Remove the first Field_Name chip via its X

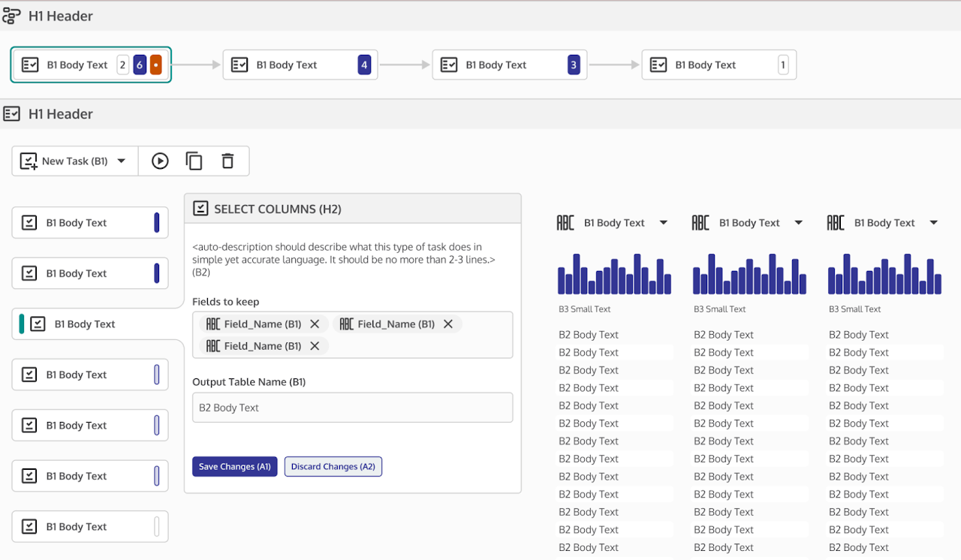(315, 324)
